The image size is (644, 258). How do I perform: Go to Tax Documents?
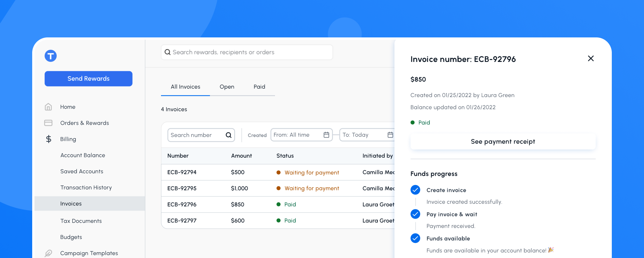[81, 221]
